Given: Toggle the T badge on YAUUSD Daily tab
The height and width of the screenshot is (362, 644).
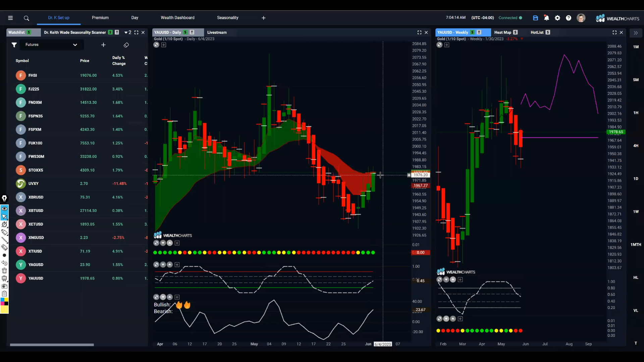Looking at the screenshot, I should (x=192, y=33).
